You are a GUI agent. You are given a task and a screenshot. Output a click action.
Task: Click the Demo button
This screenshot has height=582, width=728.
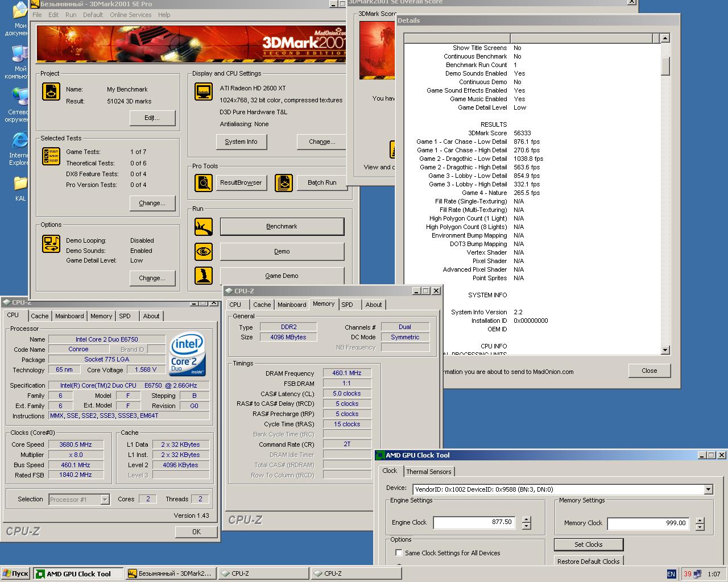point(282,251)
